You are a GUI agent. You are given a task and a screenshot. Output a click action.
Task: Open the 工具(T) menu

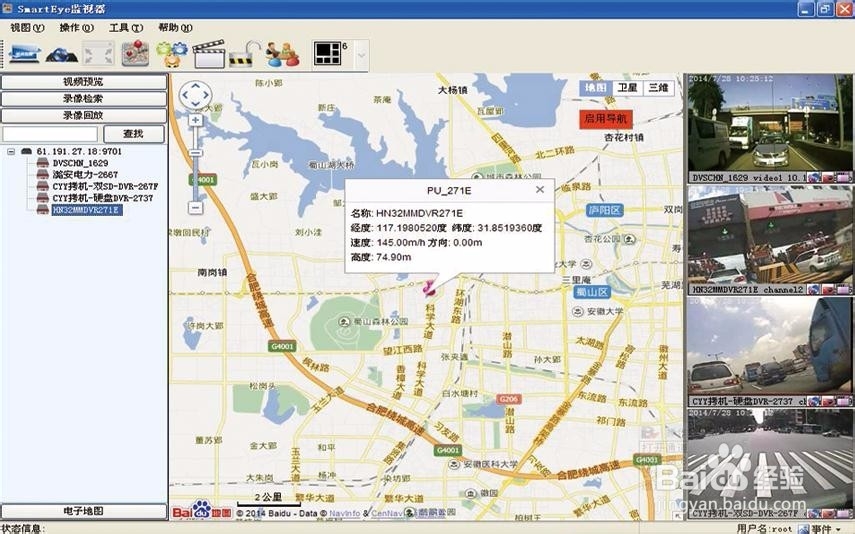pyautogui.click(x=125, y=27)
